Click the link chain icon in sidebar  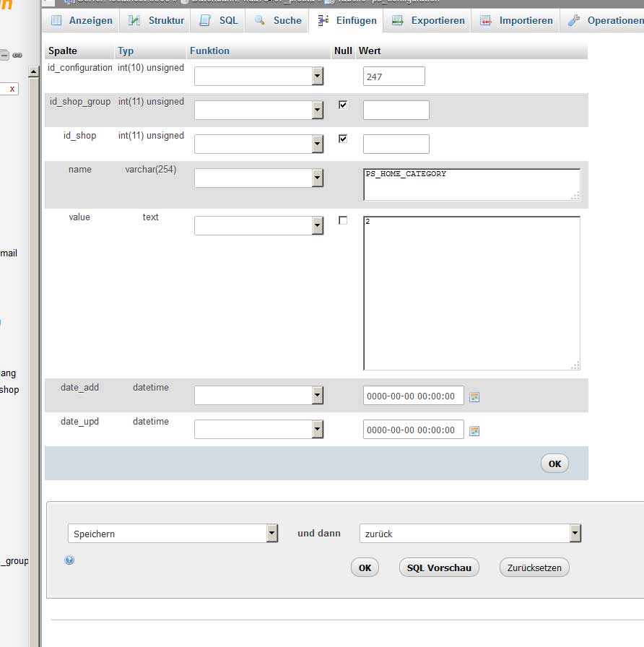pos(17,56)
